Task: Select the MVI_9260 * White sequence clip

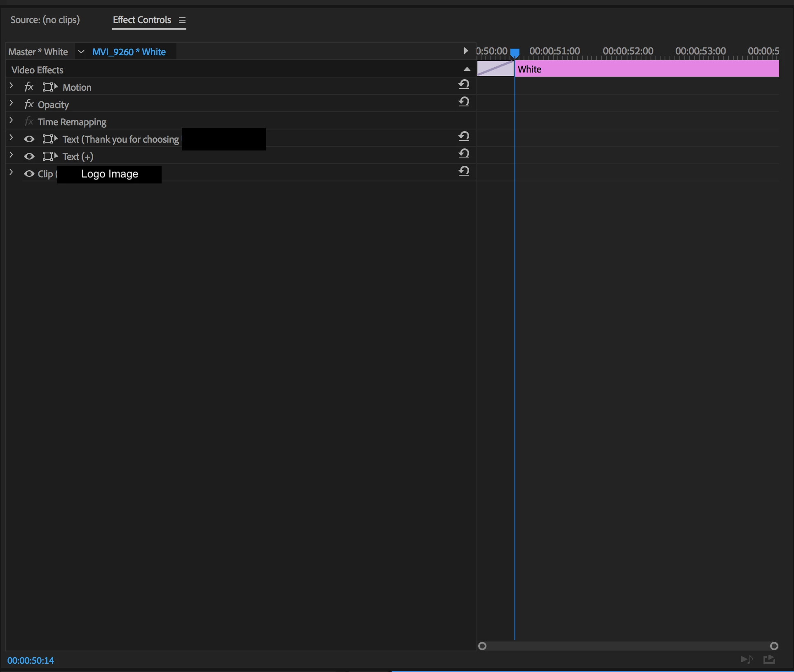Action: click(x=129, y=52)
